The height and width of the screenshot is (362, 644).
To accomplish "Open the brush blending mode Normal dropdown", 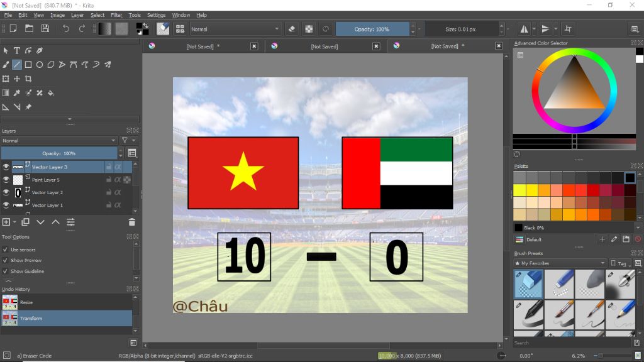I will coord(235,29).
